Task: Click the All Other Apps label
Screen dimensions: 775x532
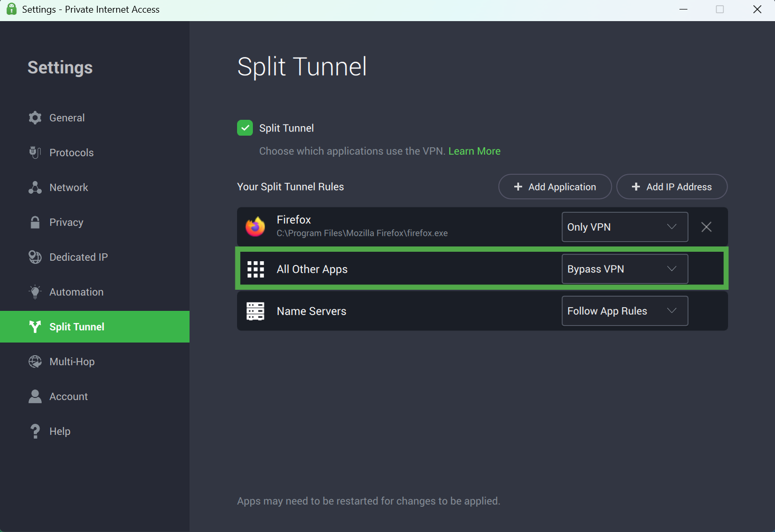Action: pyautogui.click(x=312, y=269)
